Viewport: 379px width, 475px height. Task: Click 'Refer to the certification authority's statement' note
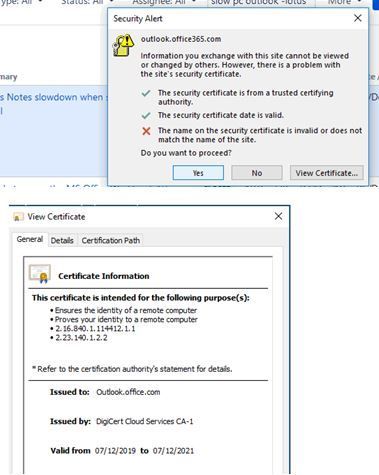tap(132, 369)
